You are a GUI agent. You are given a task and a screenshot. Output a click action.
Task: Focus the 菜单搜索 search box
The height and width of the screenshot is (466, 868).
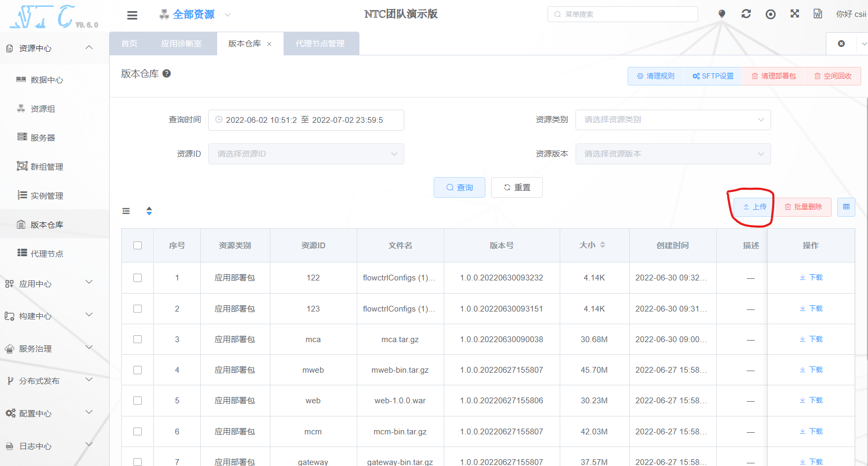(623, 14)
